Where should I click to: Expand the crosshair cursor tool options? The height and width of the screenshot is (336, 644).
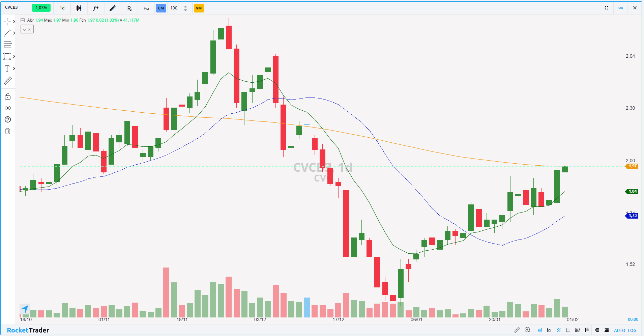tap(14, 22)
